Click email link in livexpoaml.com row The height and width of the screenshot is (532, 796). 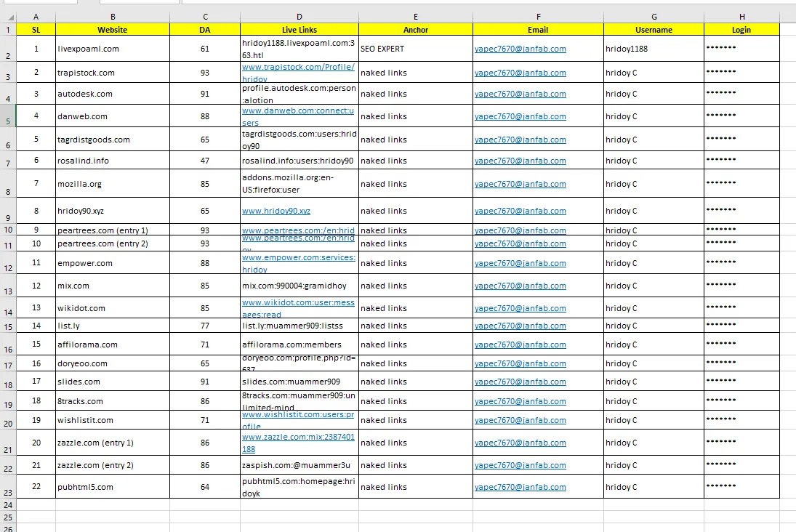[520, 49]
